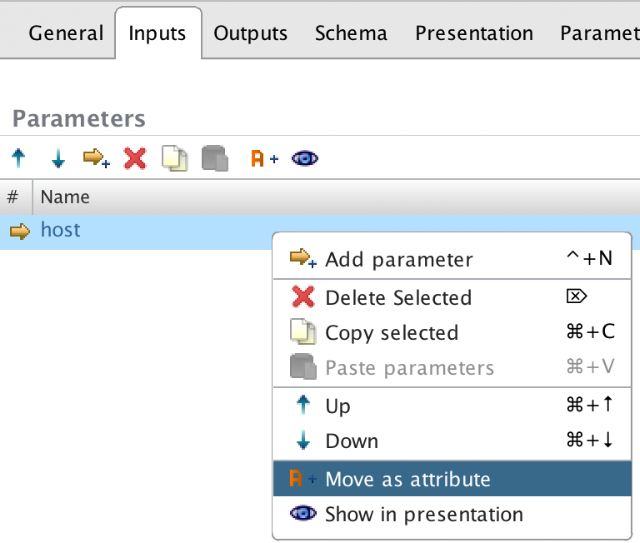This screenshot has height=543, width=640.
Task: Click the move up arrow toolbar icon
Action: pyautogui.click(x=19, y=158)
